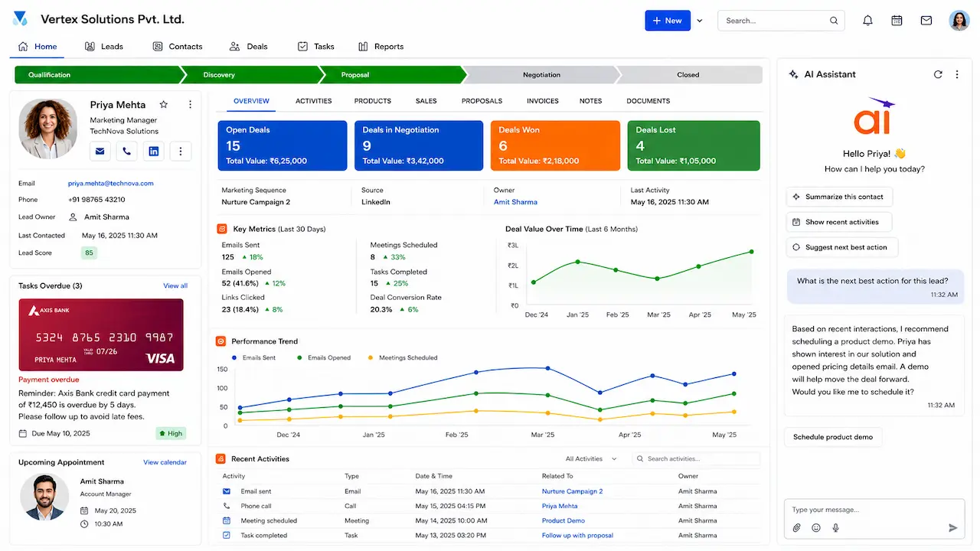
Task: Switch to the Documents sub-tab
Action: (x=648, y=101)
